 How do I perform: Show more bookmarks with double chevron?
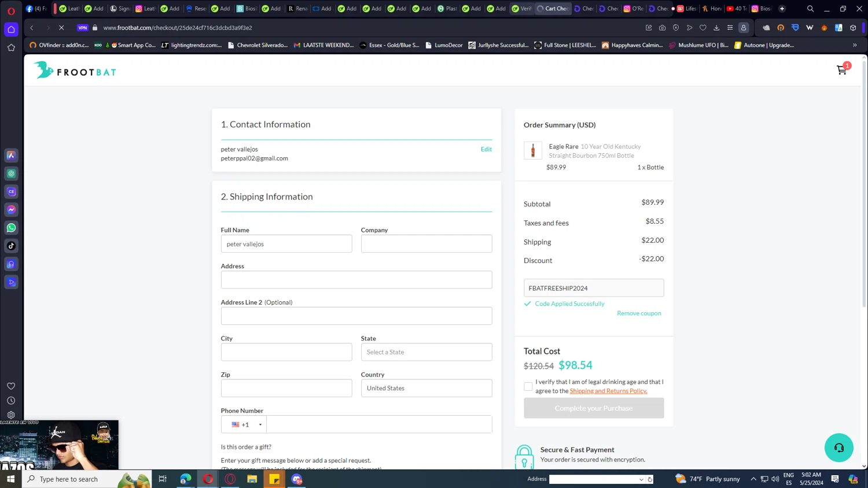[855, 45]
